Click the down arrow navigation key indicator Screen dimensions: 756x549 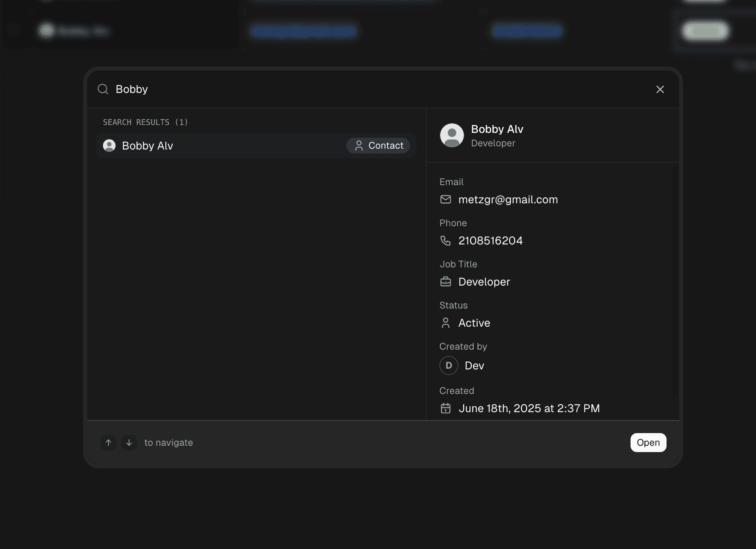[129, 443]
